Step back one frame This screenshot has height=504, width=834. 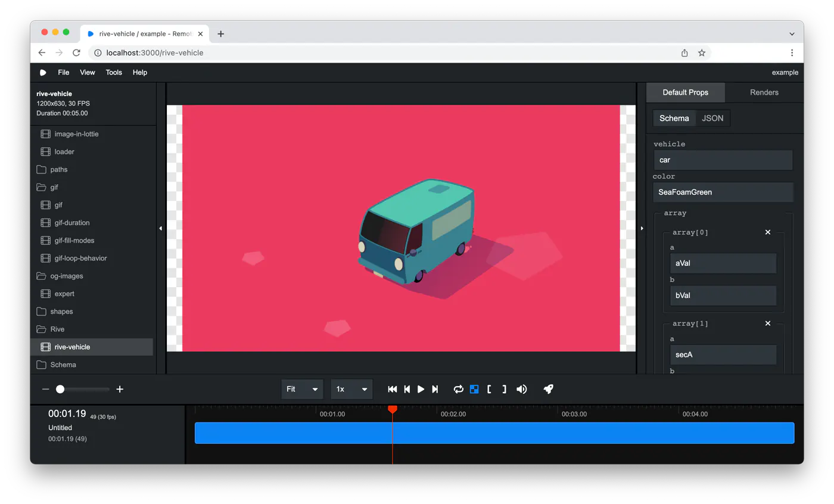tap(407, 389)
